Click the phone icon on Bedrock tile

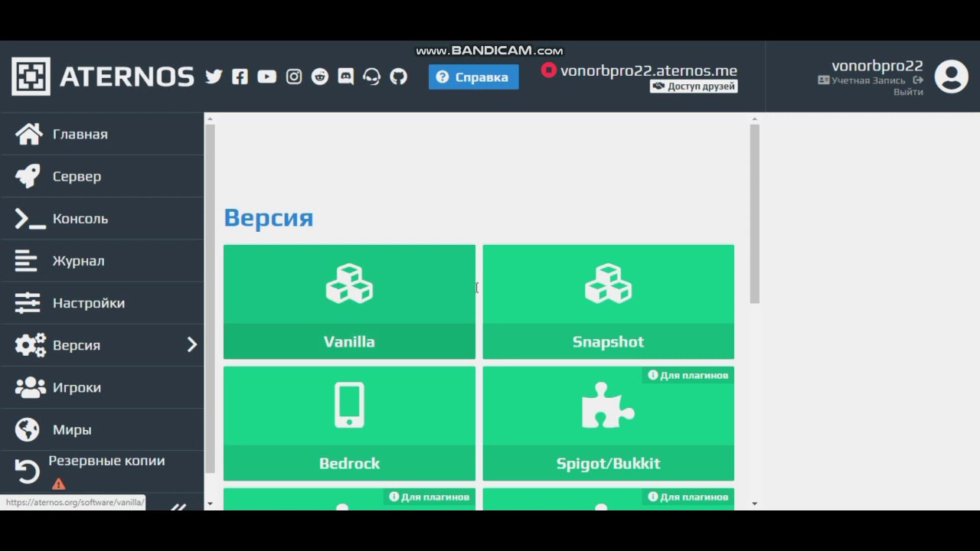(x=349, y=405)
